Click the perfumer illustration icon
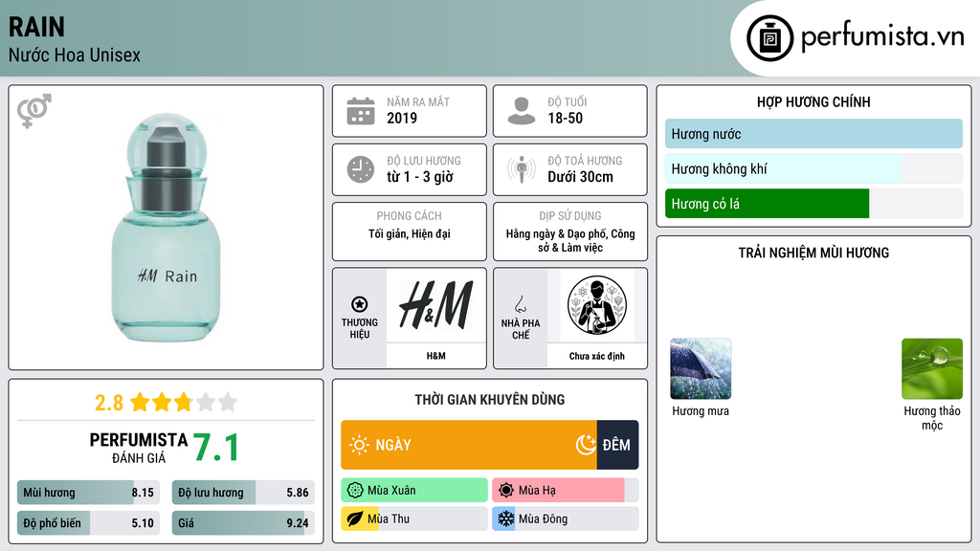The image size is (980, 551). (597, 305)
